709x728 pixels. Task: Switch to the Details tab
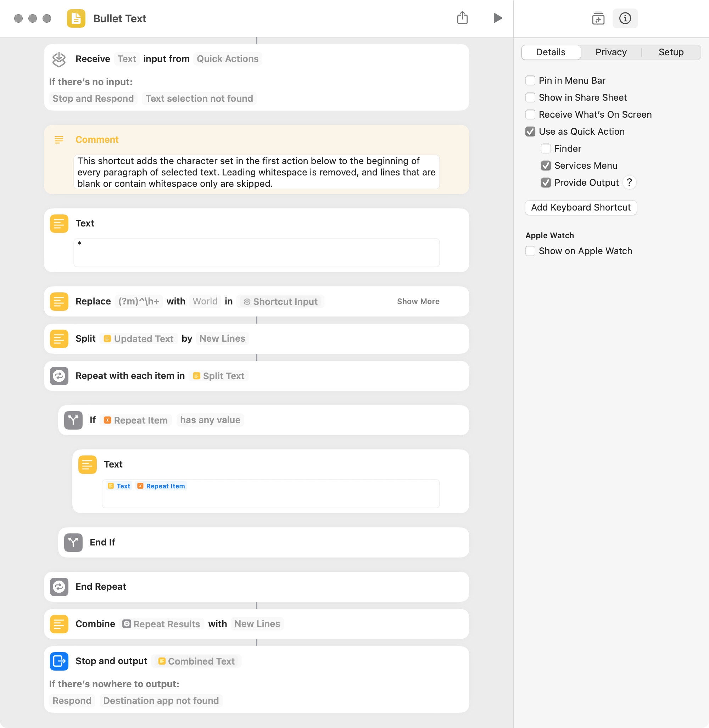551,52
